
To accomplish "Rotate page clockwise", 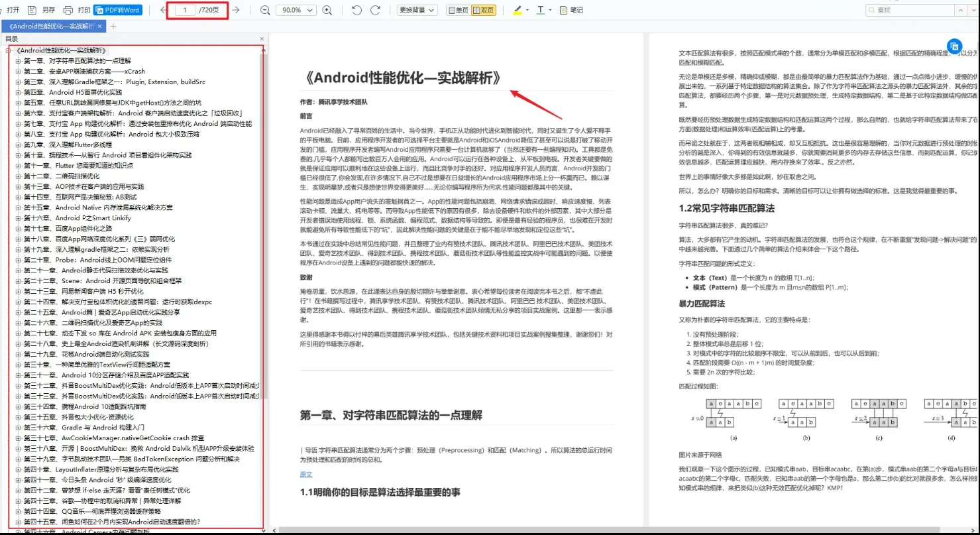I will [375, 10].
